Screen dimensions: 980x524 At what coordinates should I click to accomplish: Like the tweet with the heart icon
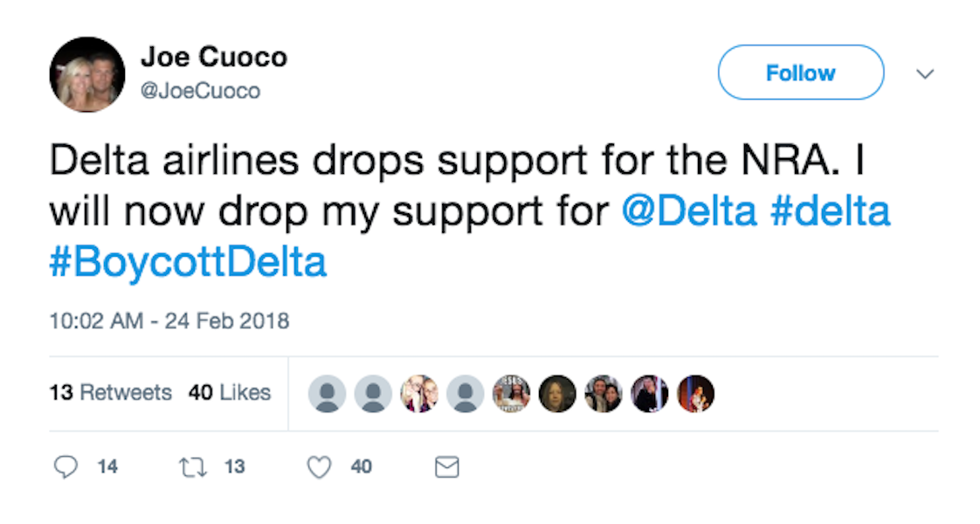[319, 467]
